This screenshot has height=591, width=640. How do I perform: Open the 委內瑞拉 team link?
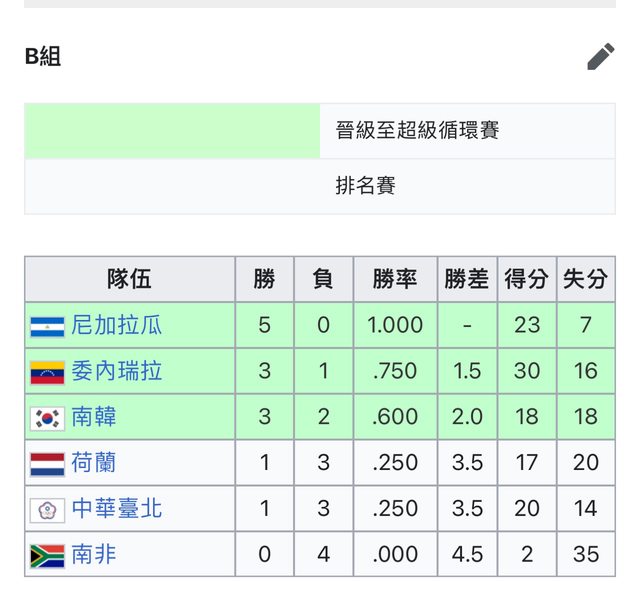point(116,371)
